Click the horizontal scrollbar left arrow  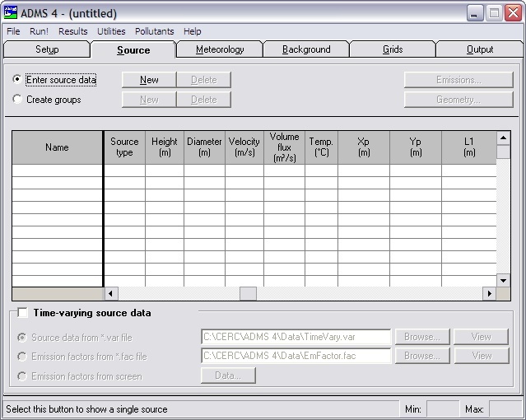110,294
